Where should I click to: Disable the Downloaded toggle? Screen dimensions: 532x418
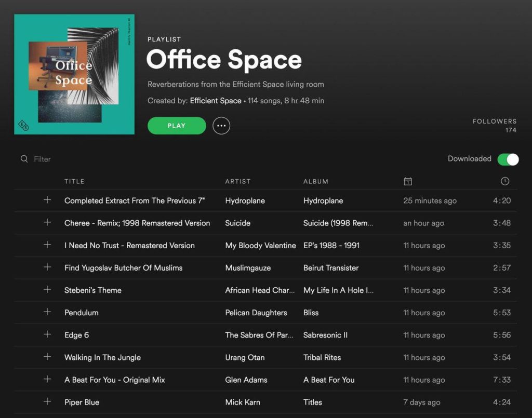coord(508,159)
